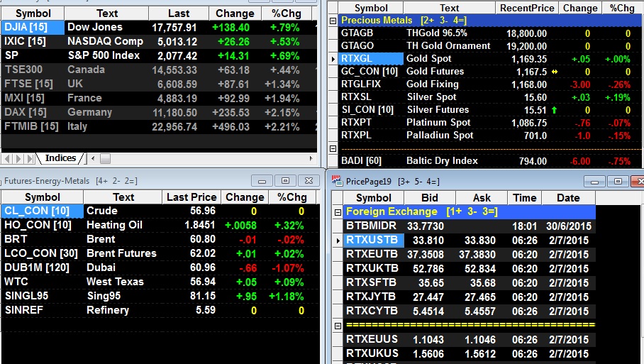Click the horizontal scrollbar thumb in Indices window
The image size is (644, 364).
click(105, 158)
